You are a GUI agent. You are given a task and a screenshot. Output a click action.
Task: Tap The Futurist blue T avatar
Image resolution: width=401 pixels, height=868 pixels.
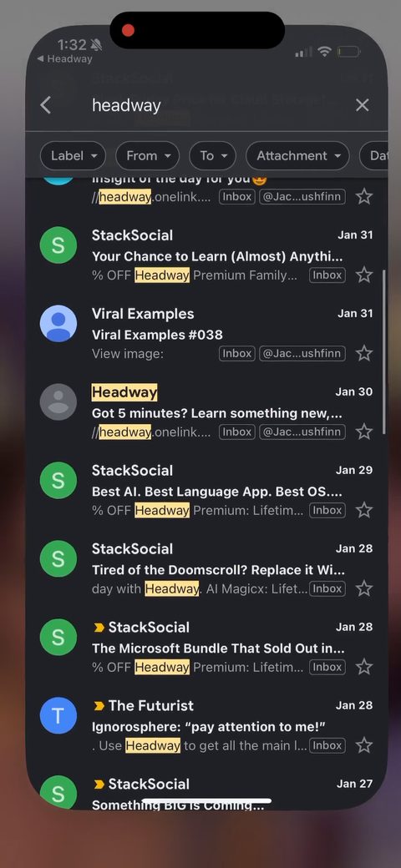point(58,716)
